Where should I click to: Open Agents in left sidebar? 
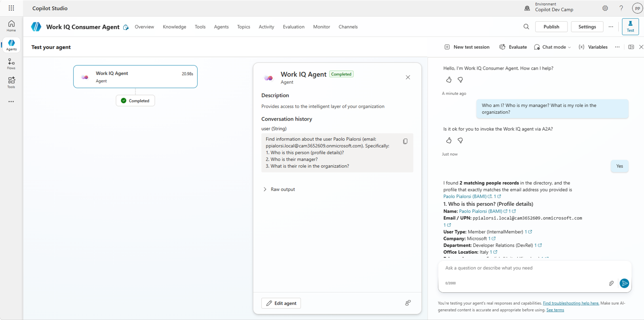click(x=11, y=45)
